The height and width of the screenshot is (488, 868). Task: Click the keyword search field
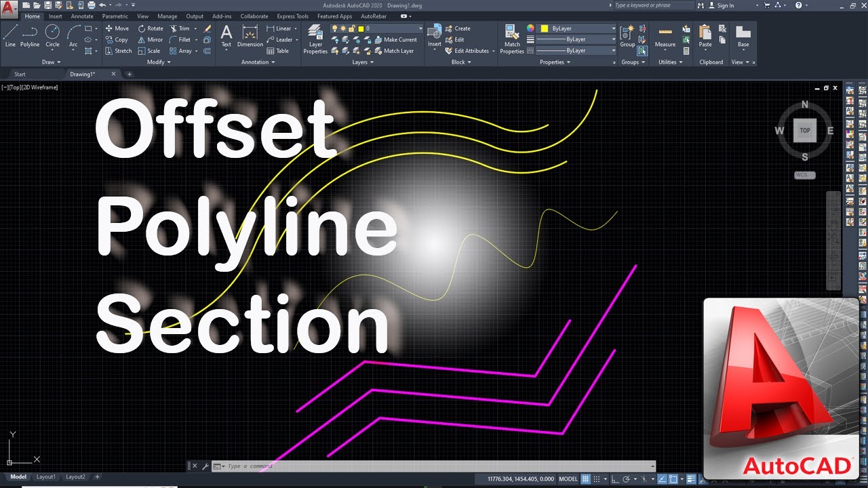pyautogui.click(x=653, y=5)
